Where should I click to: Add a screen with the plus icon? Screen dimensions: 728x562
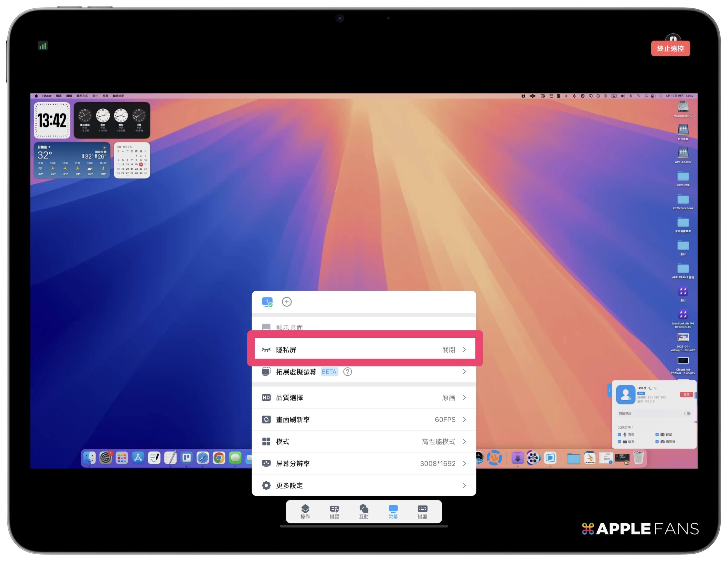click(x=287, y=302)
